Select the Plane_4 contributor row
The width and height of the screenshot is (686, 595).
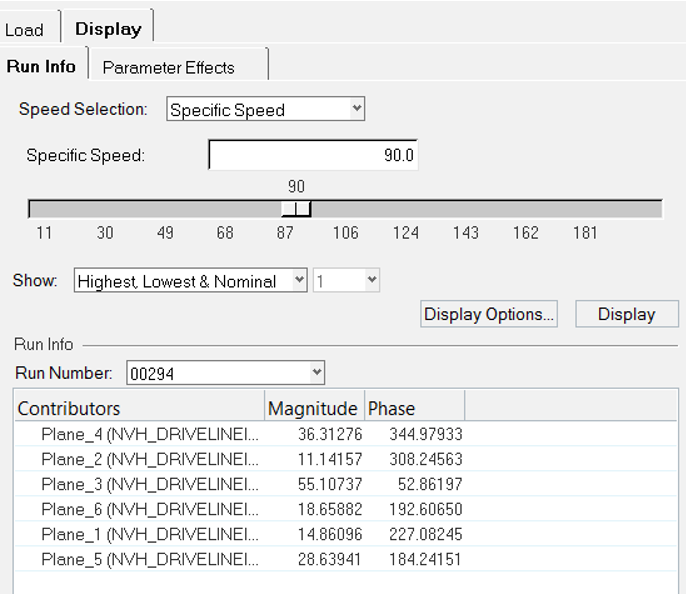[150, 434]
